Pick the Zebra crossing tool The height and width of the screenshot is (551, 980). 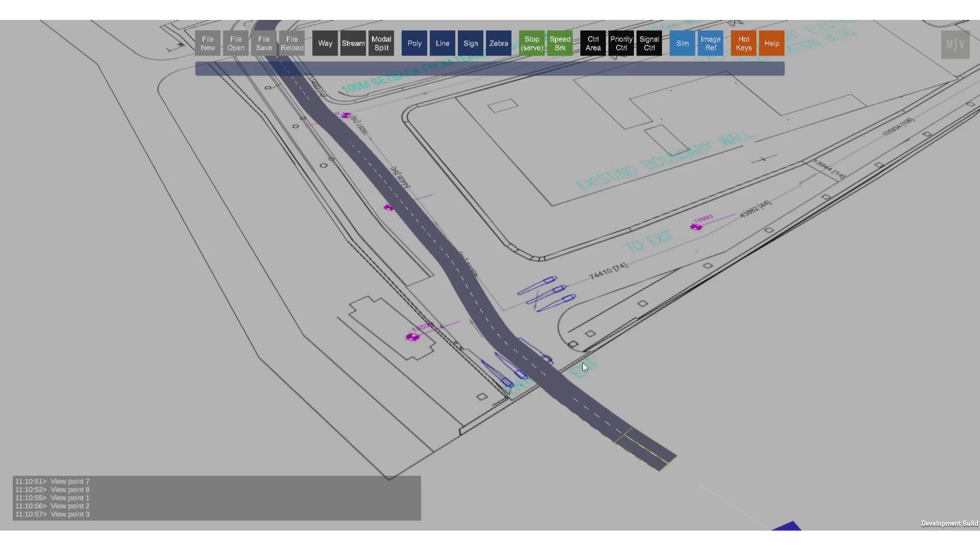click(499, 43)
